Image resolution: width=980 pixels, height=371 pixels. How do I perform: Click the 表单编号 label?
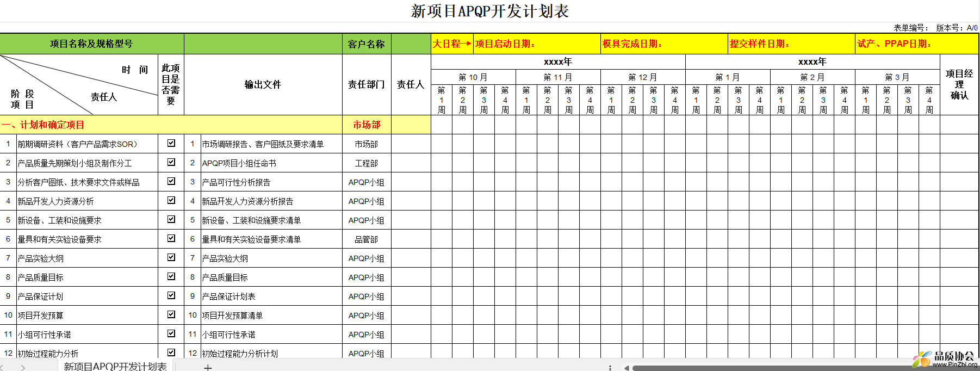click(911, 28)
